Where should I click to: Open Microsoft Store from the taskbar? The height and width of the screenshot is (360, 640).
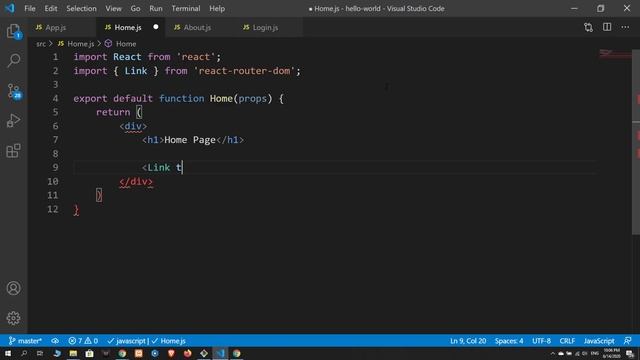click(89, 353)
